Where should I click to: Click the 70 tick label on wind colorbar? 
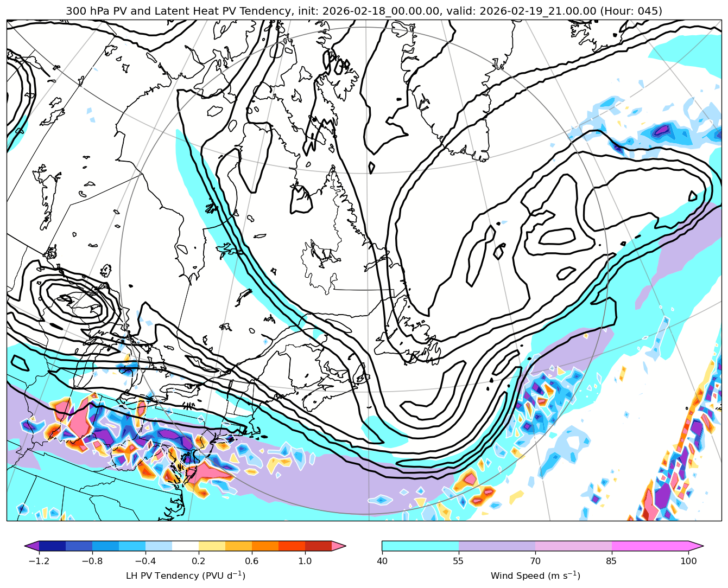(x=535, y=561)
